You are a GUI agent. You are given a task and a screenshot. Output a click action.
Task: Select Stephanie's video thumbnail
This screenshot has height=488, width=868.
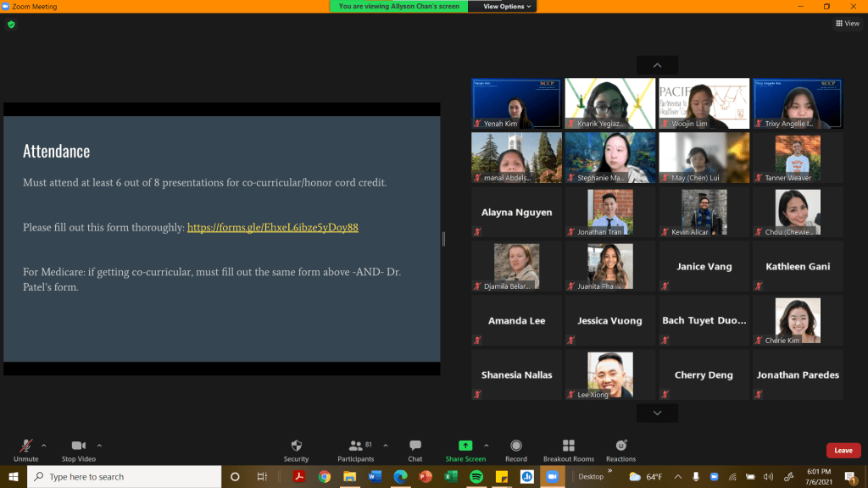click(x=610, y=158)
